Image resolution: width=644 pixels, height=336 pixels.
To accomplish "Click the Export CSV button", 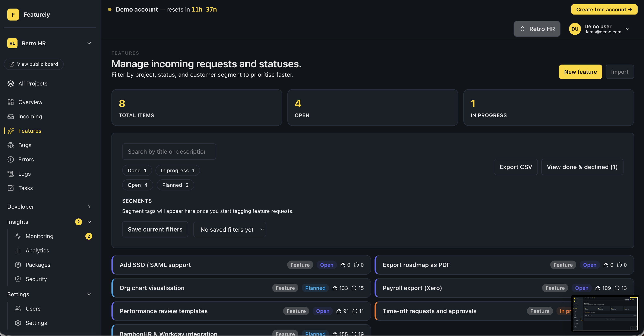I will (515, 167).
